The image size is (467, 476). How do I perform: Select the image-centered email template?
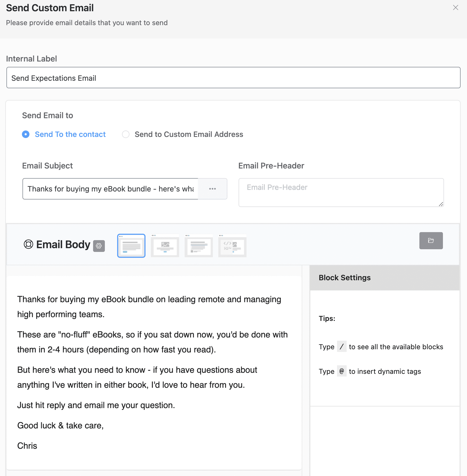tap(165, 245)
